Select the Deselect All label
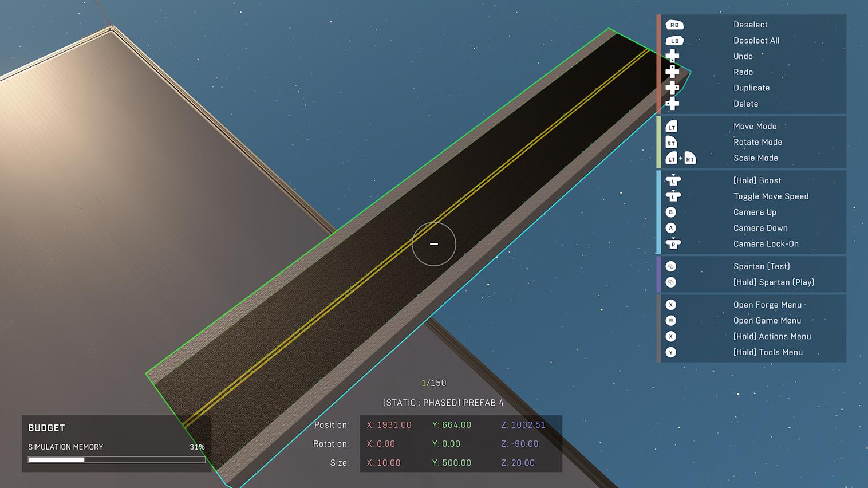Viewport: 868px width, 488px height. tap(756, 41)
